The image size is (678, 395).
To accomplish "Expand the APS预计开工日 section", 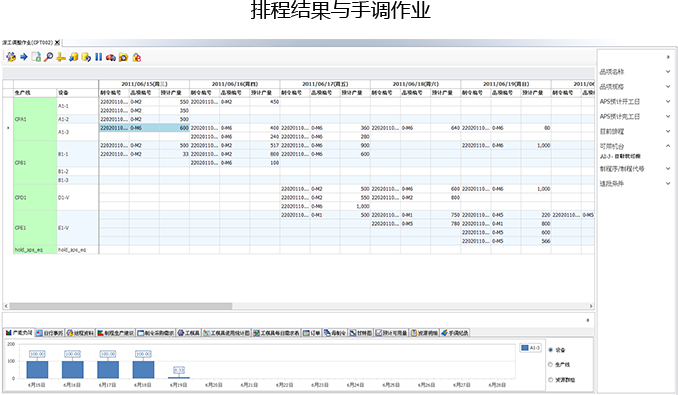I will click(x=668, y=102).
